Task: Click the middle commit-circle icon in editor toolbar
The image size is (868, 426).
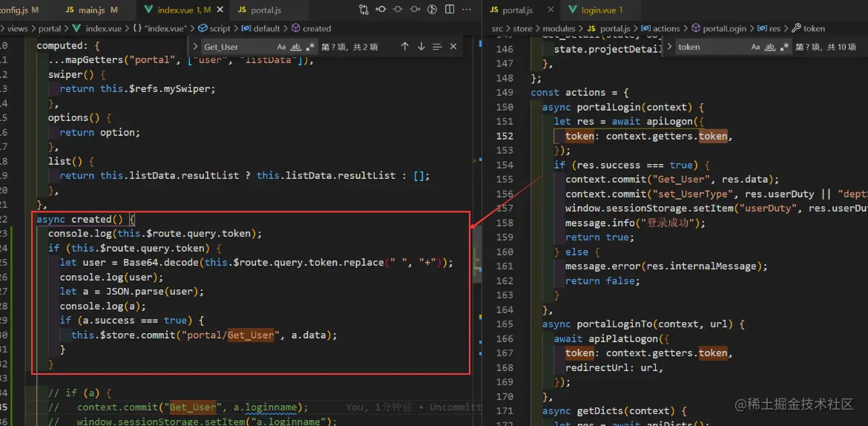Action: pyautogui.click(x=398, y=10)
